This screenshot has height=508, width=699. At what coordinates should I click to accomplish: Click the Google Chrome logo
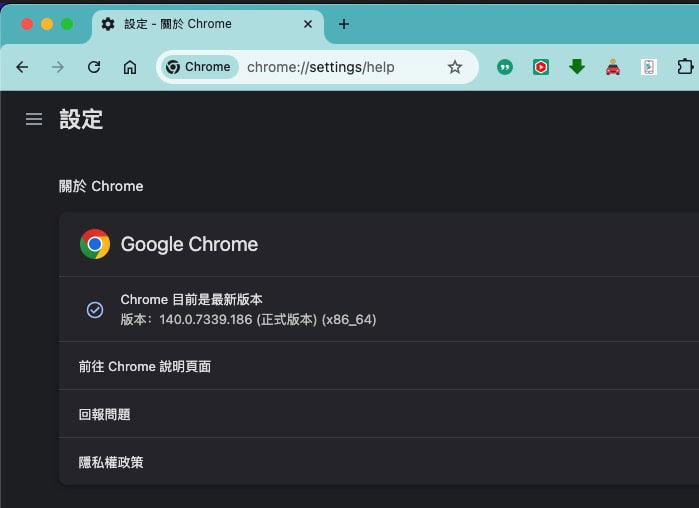point(95,244)
